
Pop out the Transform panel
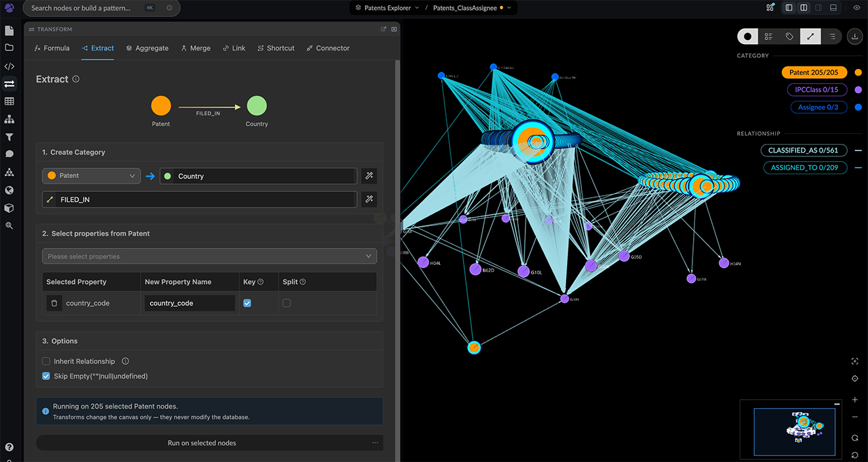(383, 29)
